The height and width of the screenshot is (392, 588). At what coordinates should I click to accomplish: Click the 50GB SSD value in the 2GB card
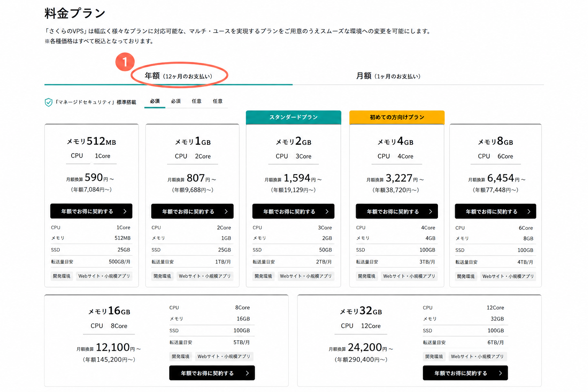tap(325, 250)
